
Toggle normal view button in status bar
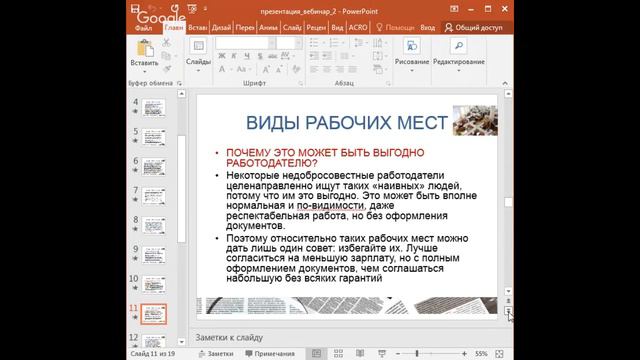(x=316, y=353)
